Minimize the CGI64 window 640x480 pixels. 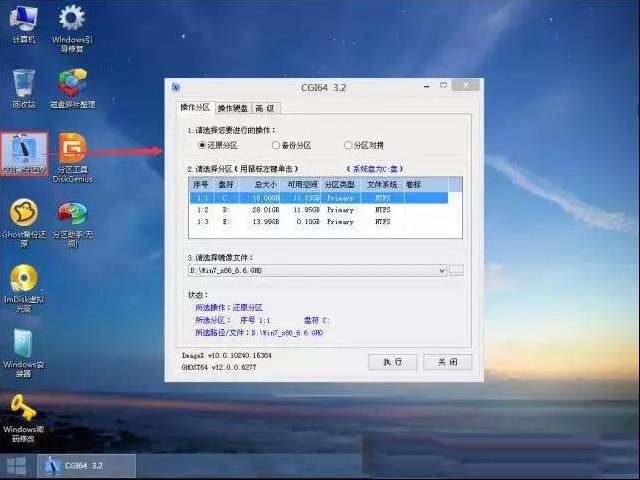coord(427,87)
